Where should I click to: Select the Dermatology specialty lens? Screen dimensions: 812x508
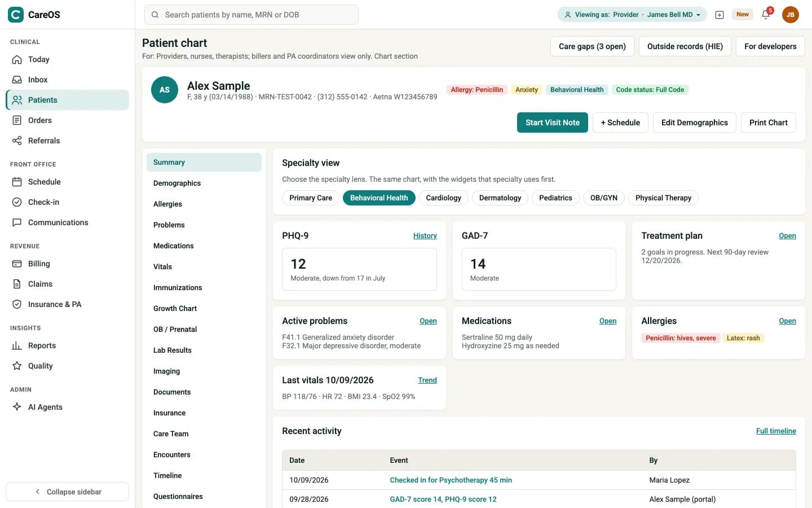(500, 198)
